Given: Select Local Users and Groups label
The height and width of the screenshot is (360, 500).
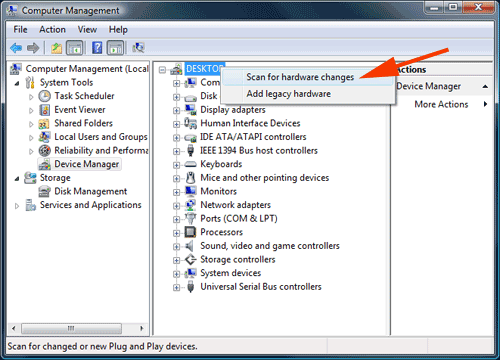Looking at the screenshot, I should coord(101,137).
